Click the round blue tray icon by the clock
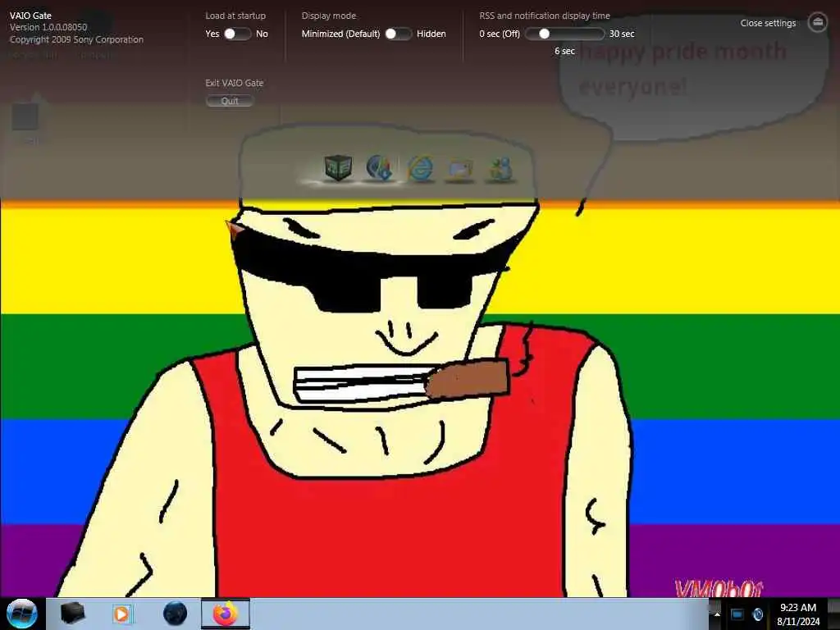The image size is (840, 630). coord(757,614)
